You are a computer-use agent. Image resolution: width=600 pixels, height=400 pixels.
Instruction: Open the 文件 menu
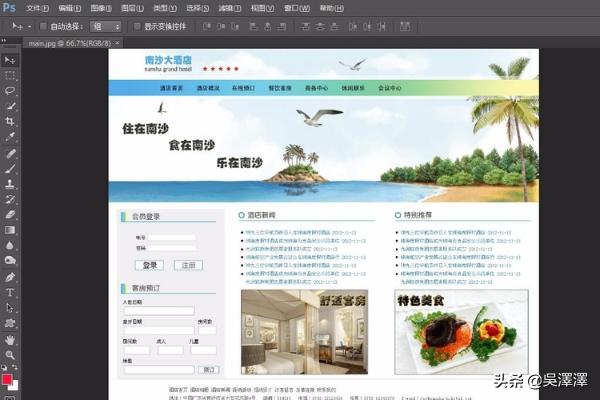[x=37, y=8]
